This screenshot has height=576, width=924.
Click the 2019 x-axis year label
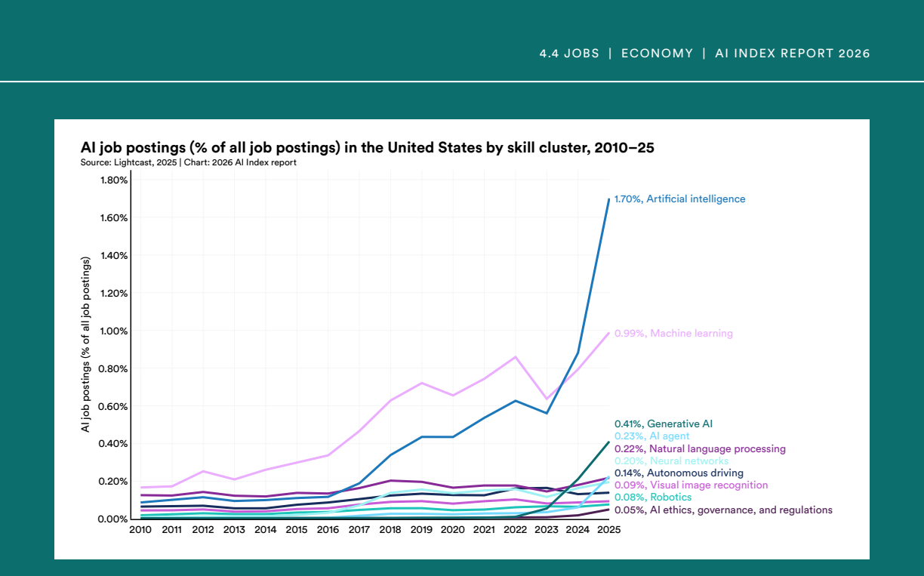coord(421,530)
